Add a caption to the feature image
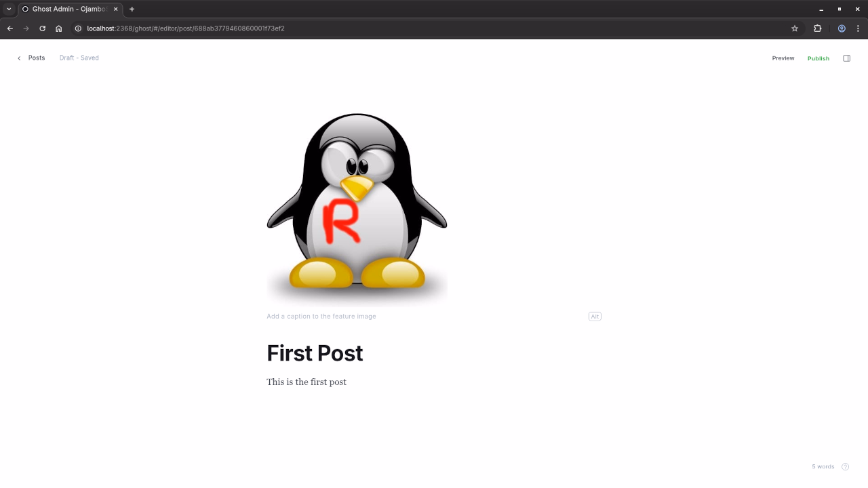Image resolution: width=868 pixels, height=488 pixels. (x=321, y=317)
